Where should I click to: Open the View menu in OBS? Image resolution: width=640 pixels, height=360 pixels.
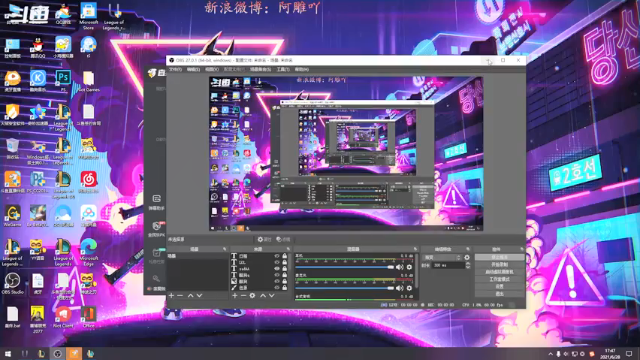(x=211, y=69)
